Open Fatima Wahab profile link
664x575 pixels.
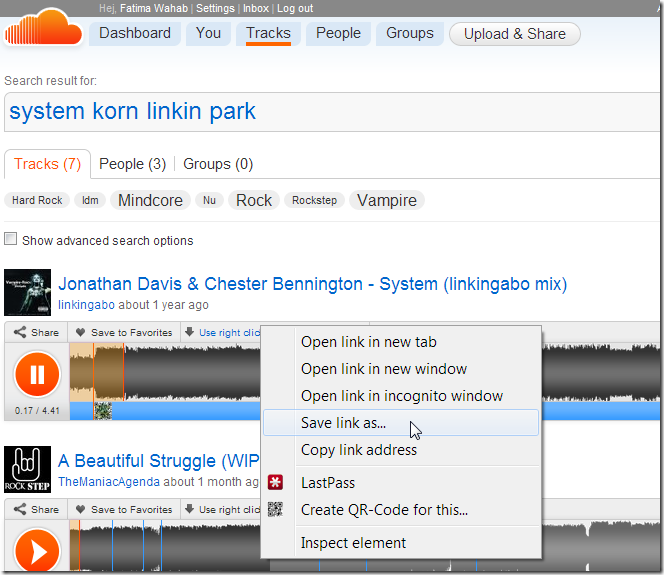pos(154,8)
